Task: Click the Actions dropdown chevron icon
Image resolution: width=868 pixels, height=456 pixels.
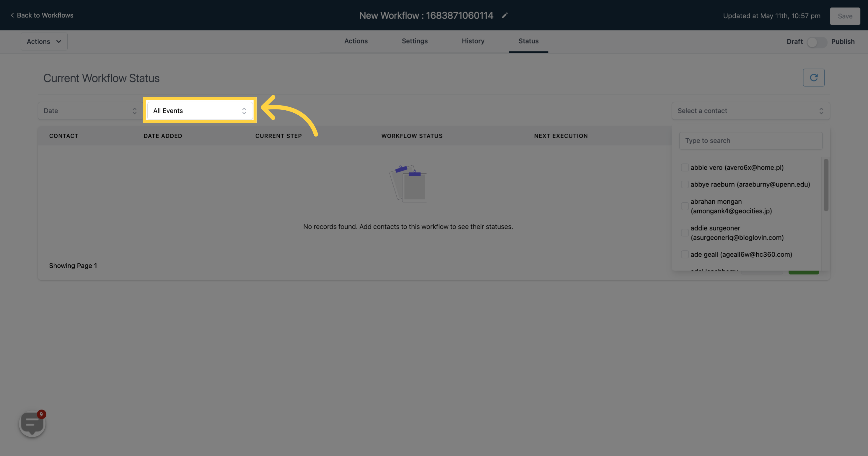Action: 58,41
